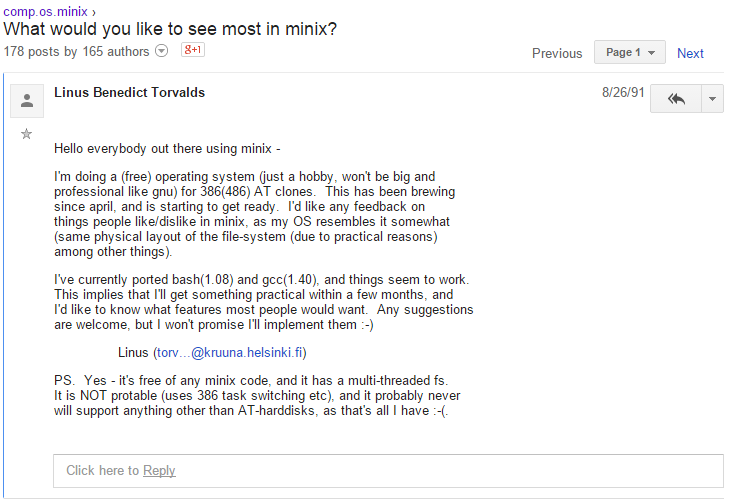730x501 pixels.
Task: Click the 8/26/91 post date
Action: [x=623, y=92]
